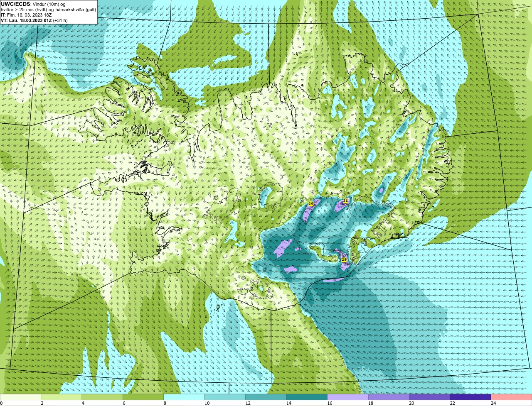Pick the dark indigo 22–24 m/s swatch
532x406 pixels.
coord(471,397)
